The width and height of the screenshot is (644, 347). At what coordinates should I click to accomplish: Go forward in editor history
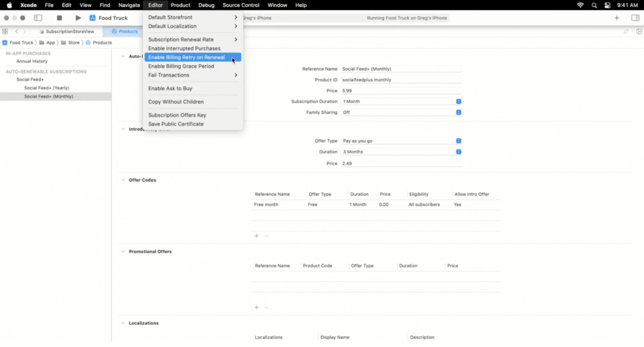coord(24,31)
